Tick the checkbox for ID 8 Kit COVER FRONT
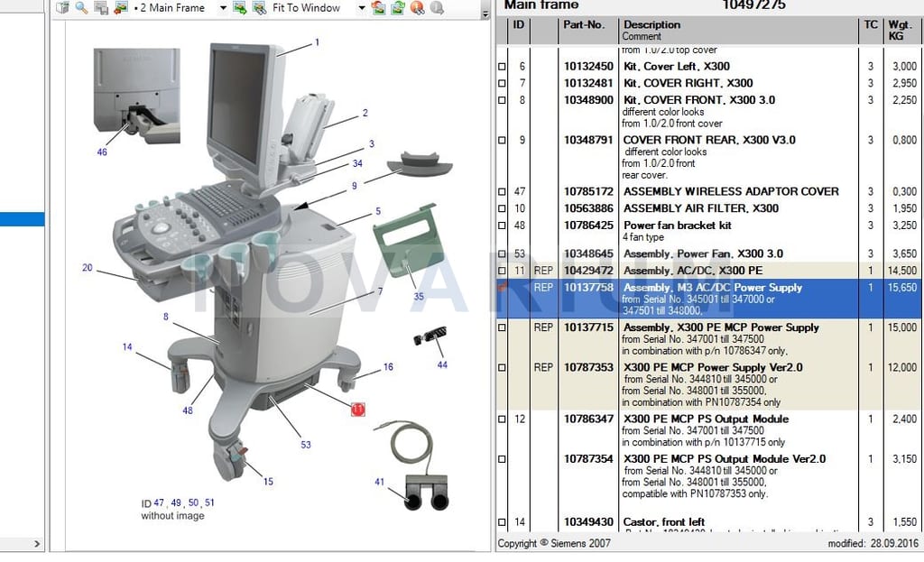Screen dimensions: 924x562 (502, 100)
